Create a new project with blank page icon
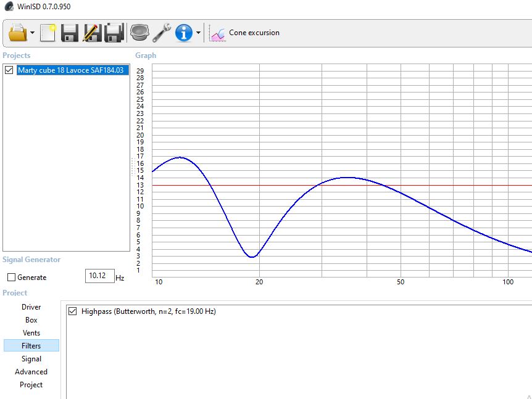 click(x=48, y=33)
